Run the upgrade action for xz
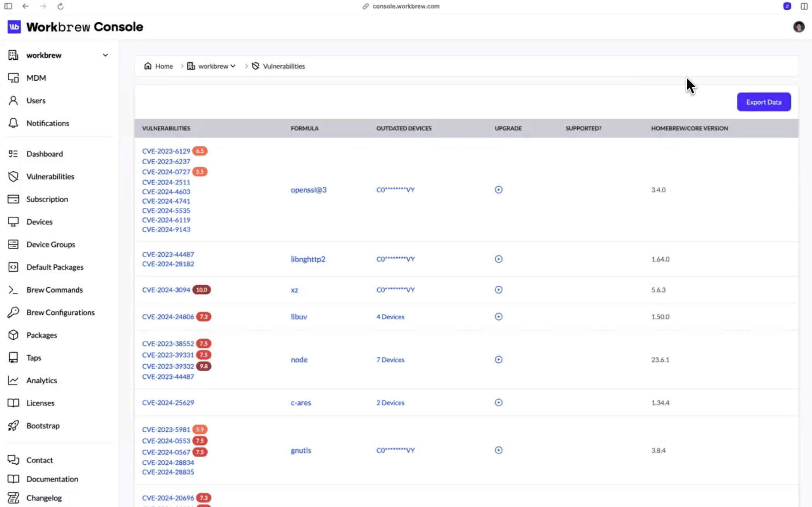The height and width of the screenshot is (507, 812). pos(498,290)
